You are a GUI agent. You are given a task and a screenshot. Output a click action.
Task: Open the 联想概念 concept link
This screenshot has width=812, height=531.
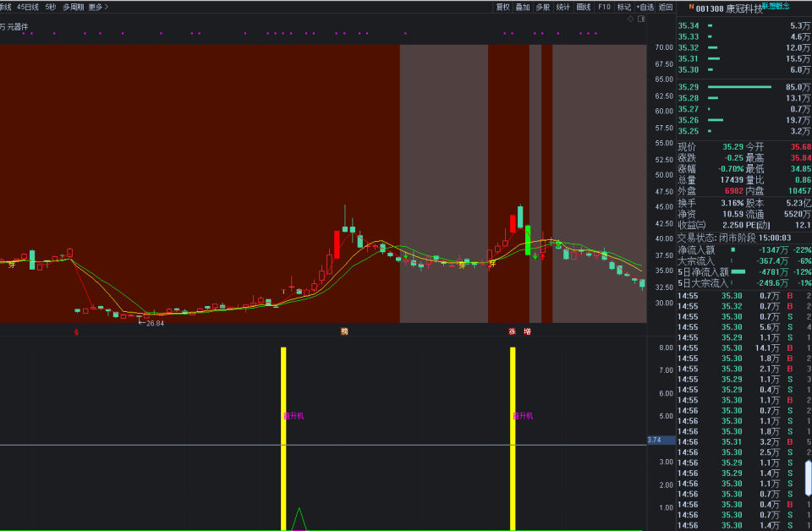[776, 6]
